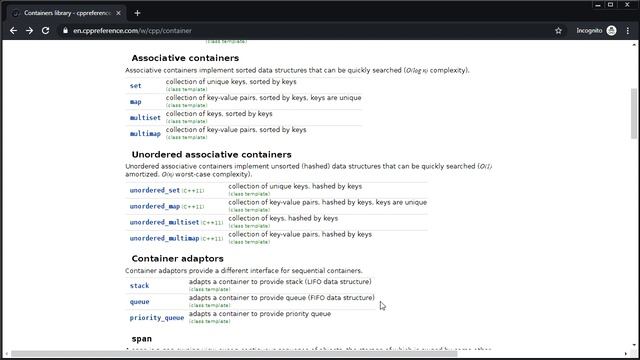The image size is (640, 360).
Task: Click the Associative containers heading
Action: [185, 58]
